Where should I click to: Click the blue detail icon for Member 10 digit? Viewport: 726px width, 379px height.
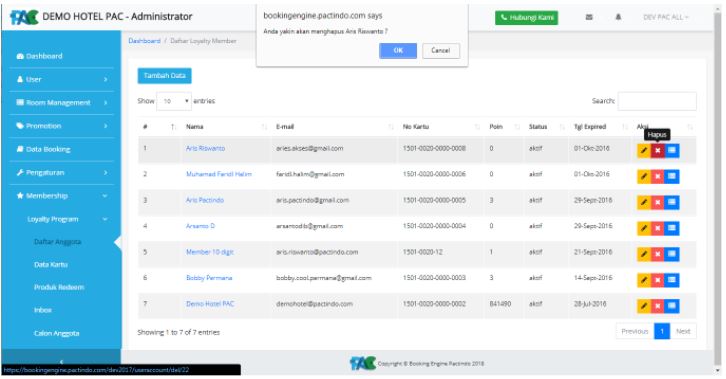(x=672, y=254)
